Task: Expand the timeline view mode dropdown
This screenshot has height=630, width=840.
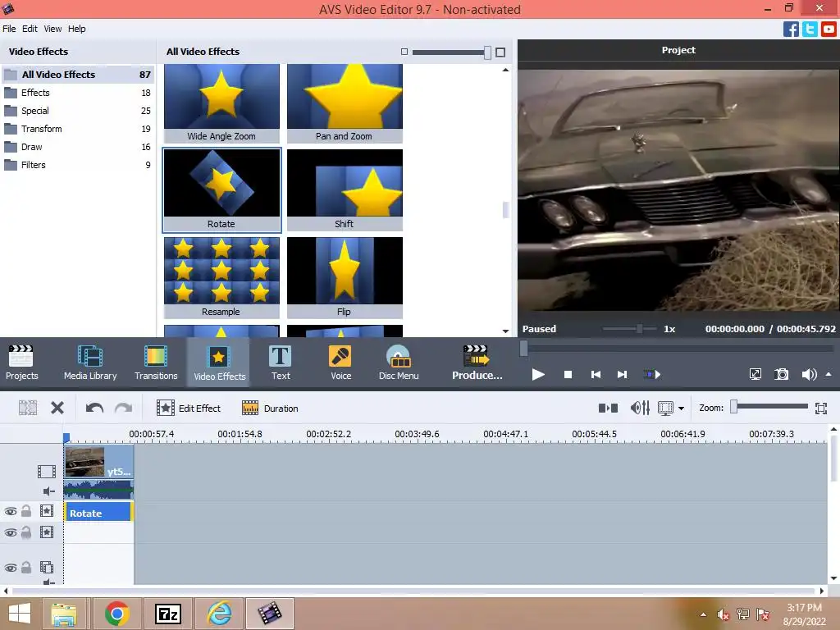Action: (681, 409)
